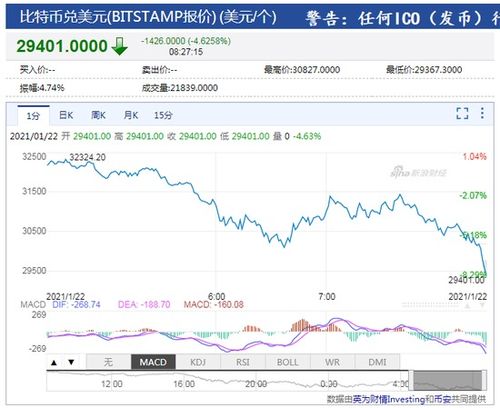This screenshot has height=408, width=500.
Task: Click the 12:00 mark on overview timeline
Action: pos(112,384)
